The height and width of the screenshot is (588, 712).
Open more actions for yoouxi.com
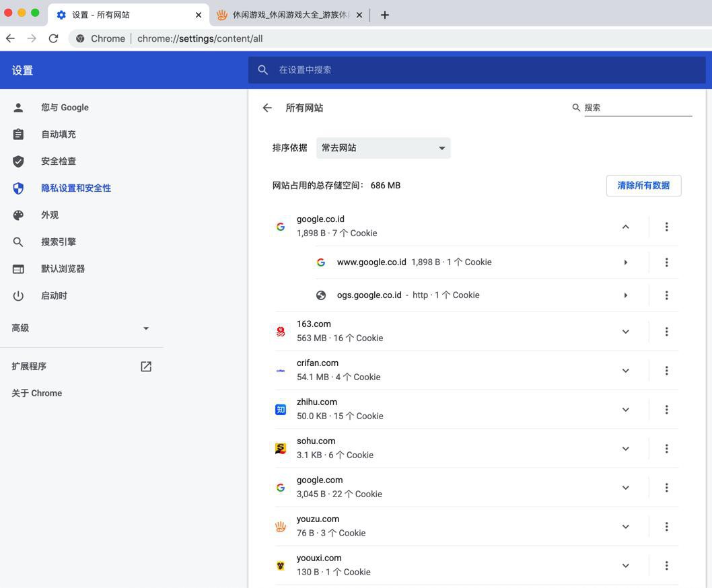(x=666, y=566)
